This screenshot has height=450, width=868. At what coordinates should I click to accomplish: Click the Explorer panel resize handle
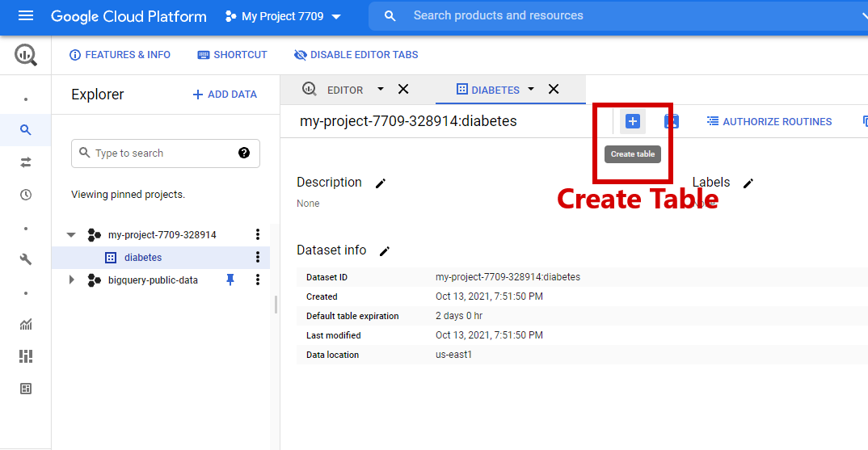pos(276,305)
